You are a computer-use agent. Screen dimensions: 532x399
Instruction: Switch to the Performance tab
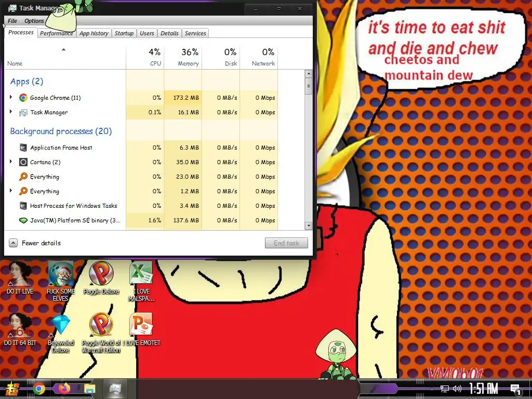(x=56, y=33)
